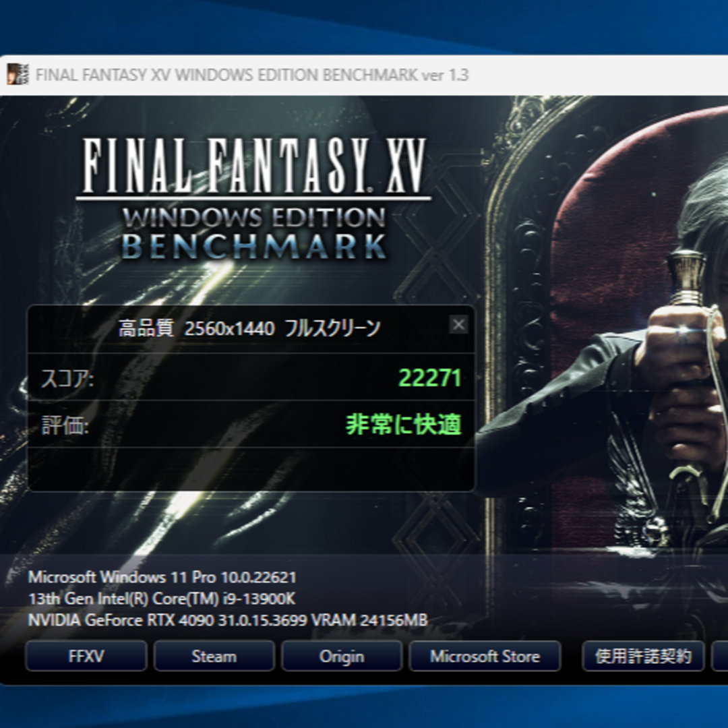
Task: Open the 使用許諾契約 license agreement button
Action: coord(643,656)
